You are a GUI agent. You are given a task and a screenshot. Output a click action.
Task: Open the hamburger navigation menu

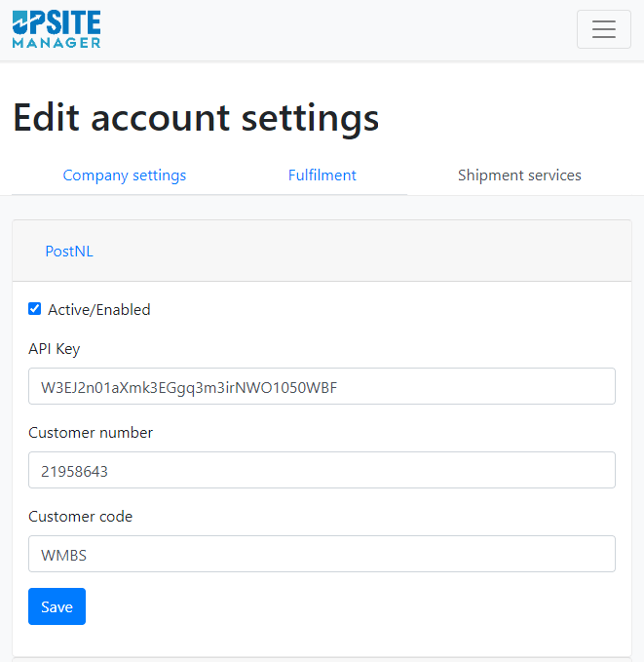coord(603,29)
